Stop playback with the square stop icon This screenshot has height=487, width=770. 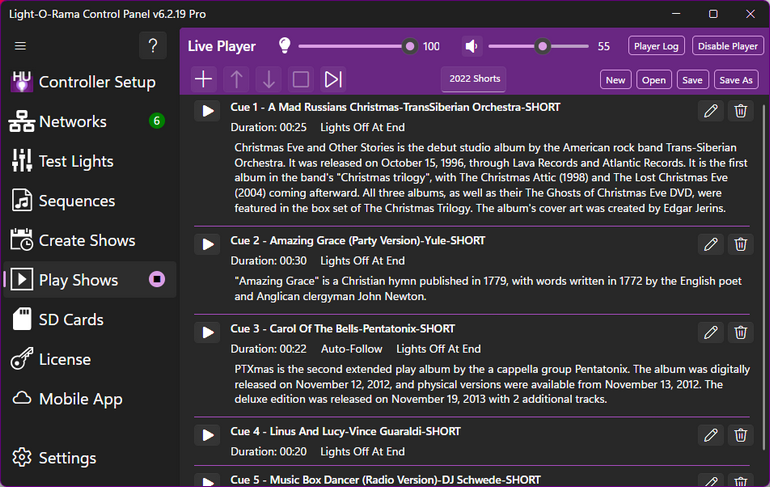pyautogui.click(x=301, y=79)
